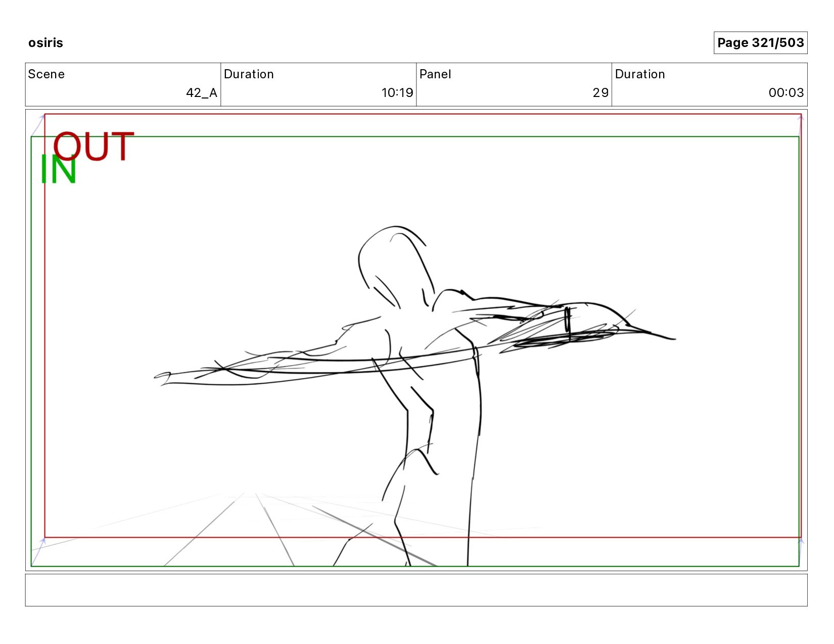Click the scene duration value '10:19'
This screenshot has height=644, width=834.
(x=397, y=92)
